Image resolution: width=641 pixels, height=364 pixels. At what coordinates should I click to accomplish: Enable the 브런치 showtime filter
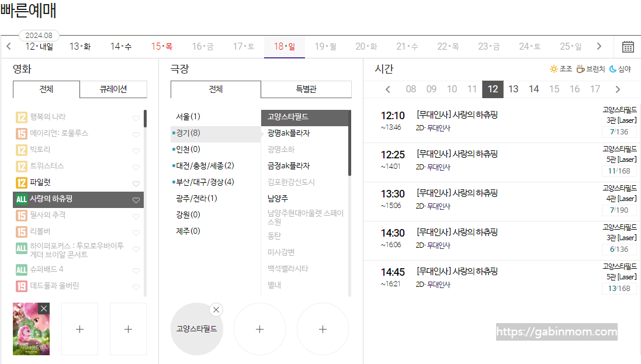click(590, 69)
